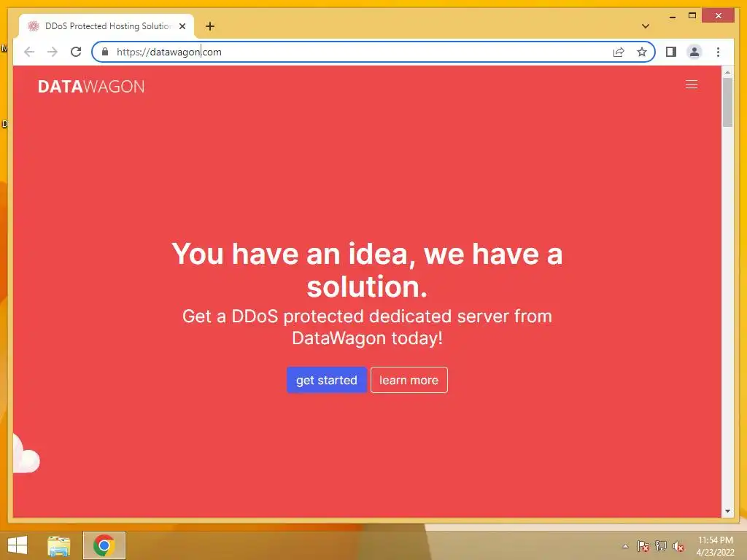747x560 pixels.
Task: Open a new tab with the plus button
Action: [x=210, y=26]
